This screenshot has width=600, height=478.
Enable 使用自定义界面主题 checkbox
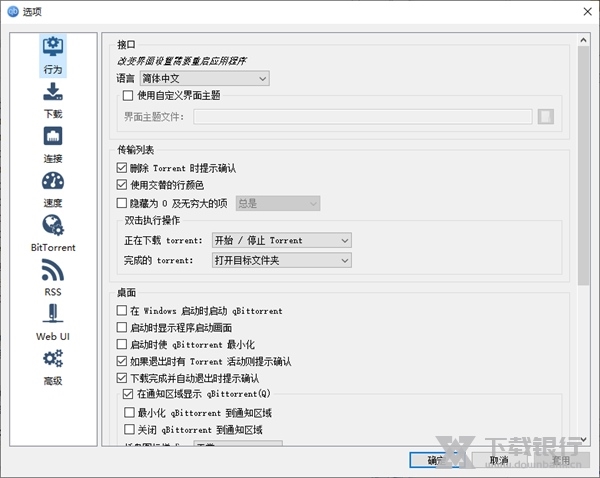click(128, 95)
